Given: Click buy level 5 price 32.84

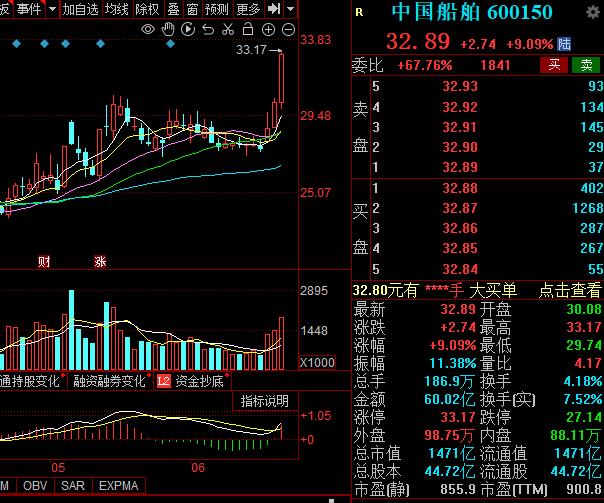Looking at the screenshot, I should tap(460, 269).
